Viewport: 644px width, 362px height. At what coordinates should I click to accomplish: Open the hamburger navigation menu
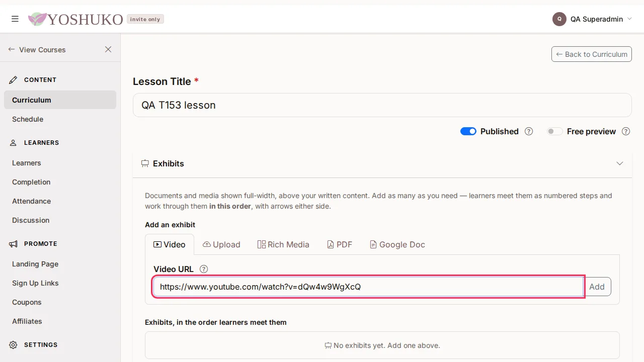pyautogui.click(x=15, y=19)
